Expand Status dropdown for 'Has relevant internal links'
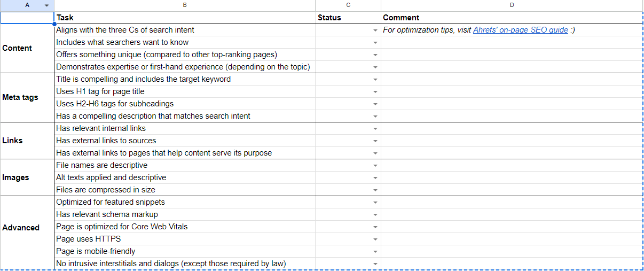The height and width of the screenshot is (271, 644). [x=375, y=129]
